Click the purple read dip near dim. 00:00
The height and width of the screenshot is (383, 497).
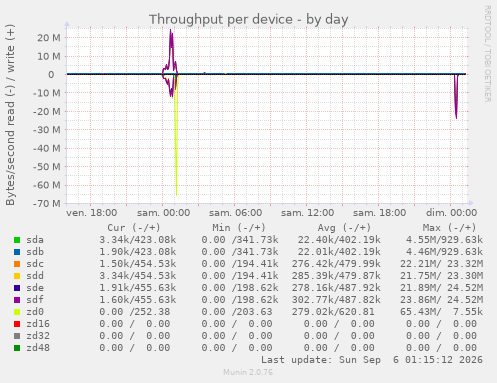pos(456,113)
